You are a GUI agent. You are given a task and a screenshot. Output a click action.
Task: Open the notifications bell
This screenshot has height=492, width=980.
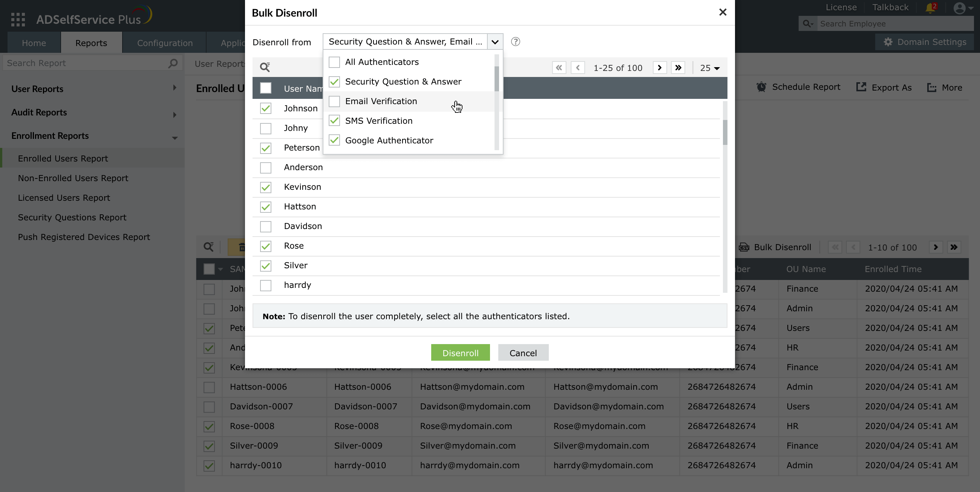tap(930, 8)
